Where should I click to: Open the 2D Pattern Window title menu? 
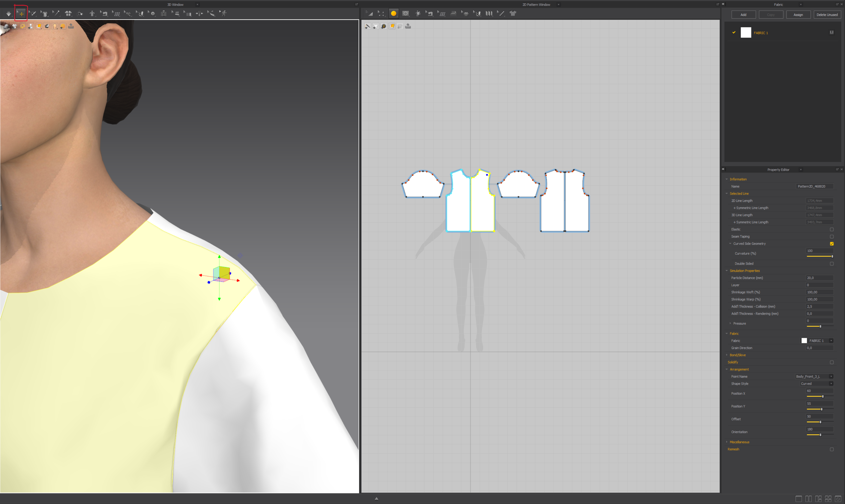(558, 4)
